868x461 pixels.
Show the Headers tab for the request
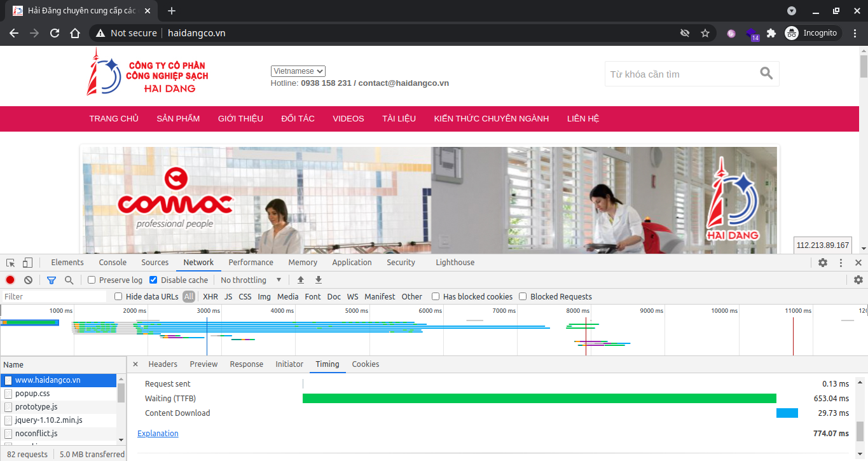tap(163, 364)
